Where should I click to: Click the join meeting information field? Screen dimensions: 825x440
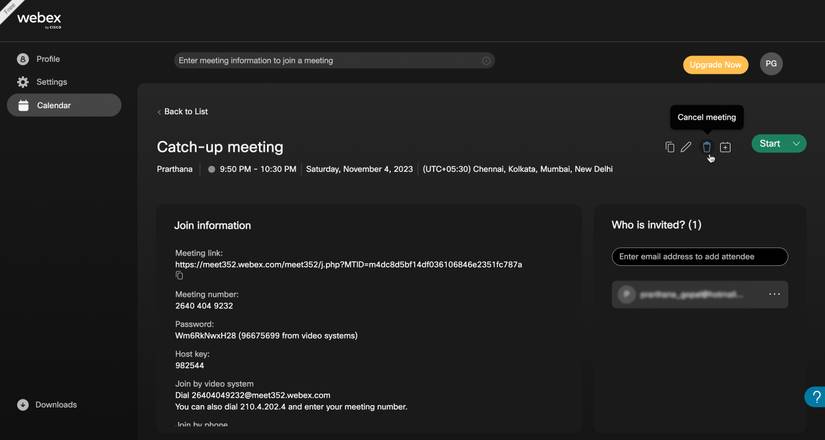(x=325, y=61)
